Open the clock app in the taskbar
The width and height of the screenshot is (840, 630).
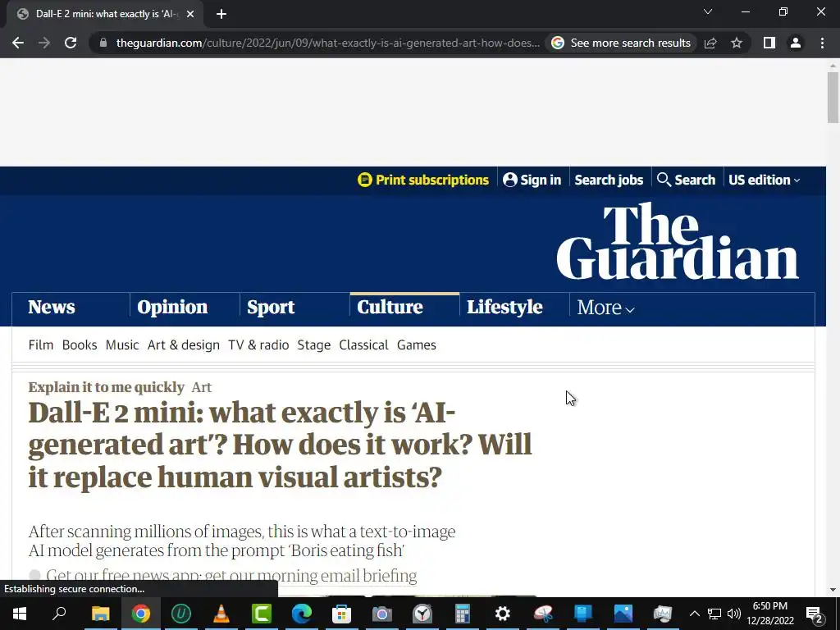(422, 614)
